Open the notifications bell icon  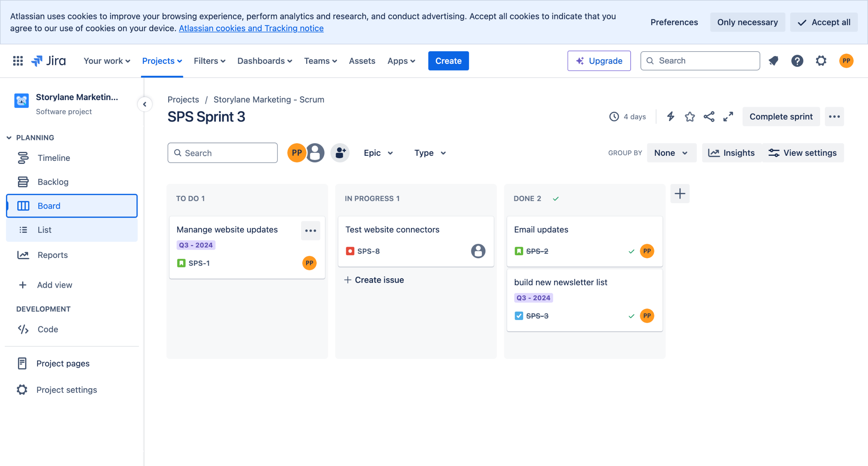click(773, 61)
